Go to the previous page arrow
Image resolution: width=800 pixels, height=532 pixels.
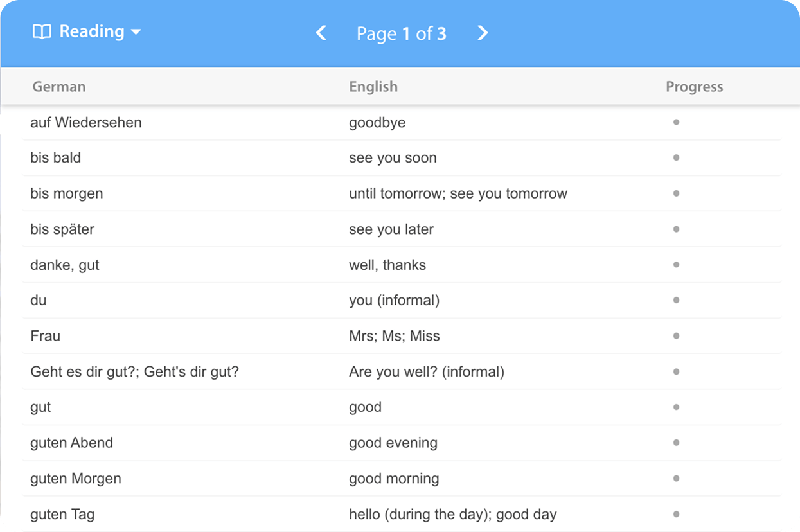click(x=321, y=33)
